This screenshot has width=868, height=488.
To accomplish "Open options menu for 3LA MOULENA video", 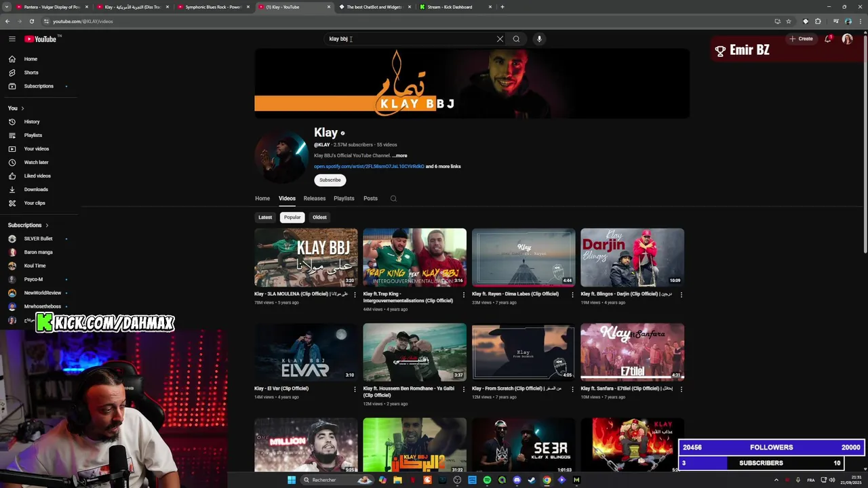I will coord(355,295).
